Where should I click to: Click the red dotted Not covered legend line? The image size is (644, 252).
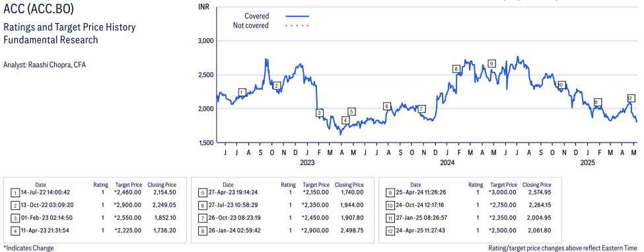297,26
